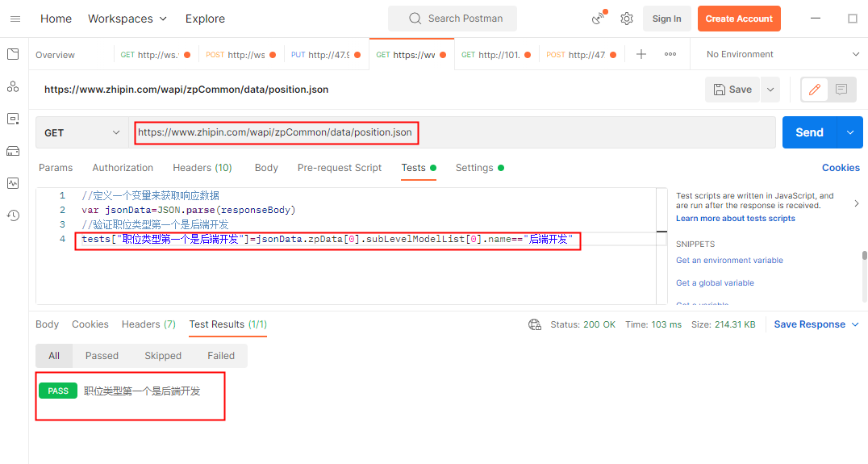Switch to PUT http://47.9 request tab

(326, 55)
